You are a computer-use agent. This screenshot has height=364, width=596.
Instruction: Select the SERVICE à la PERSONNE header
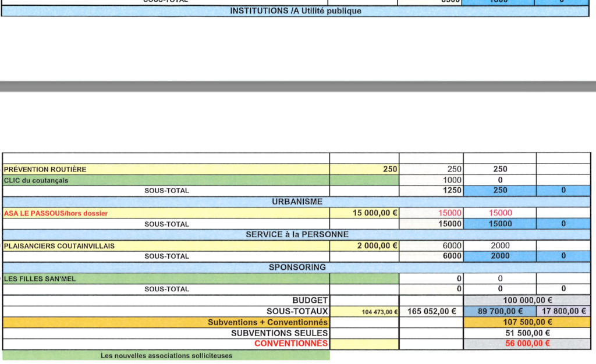pyautogui.click(x=297, y=234)
